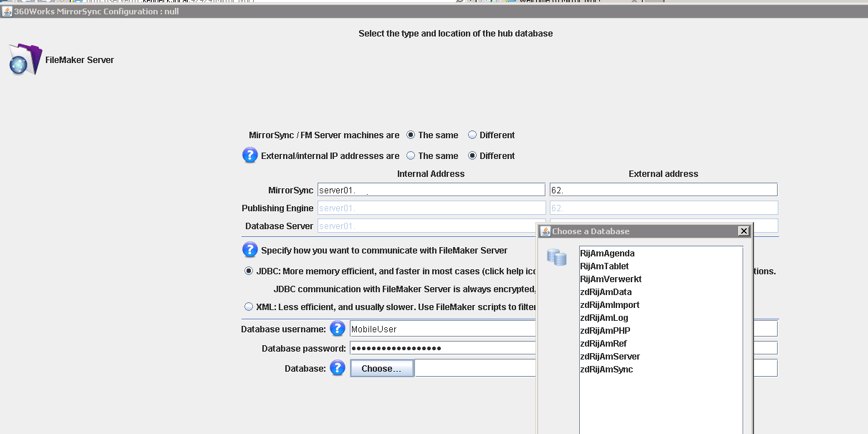Set MirrorSync/FM Server machines to The same

[x=411, y=135]
